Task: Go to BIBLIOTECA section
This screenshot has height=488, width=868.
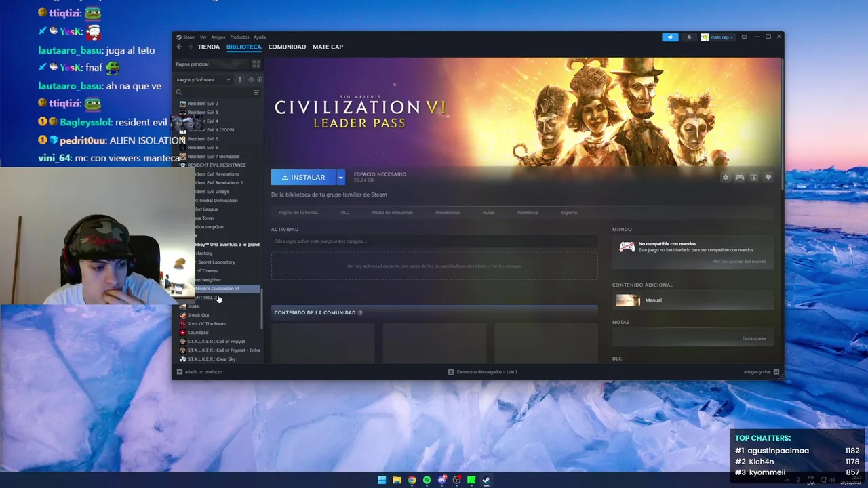Action: coord(243,47)
